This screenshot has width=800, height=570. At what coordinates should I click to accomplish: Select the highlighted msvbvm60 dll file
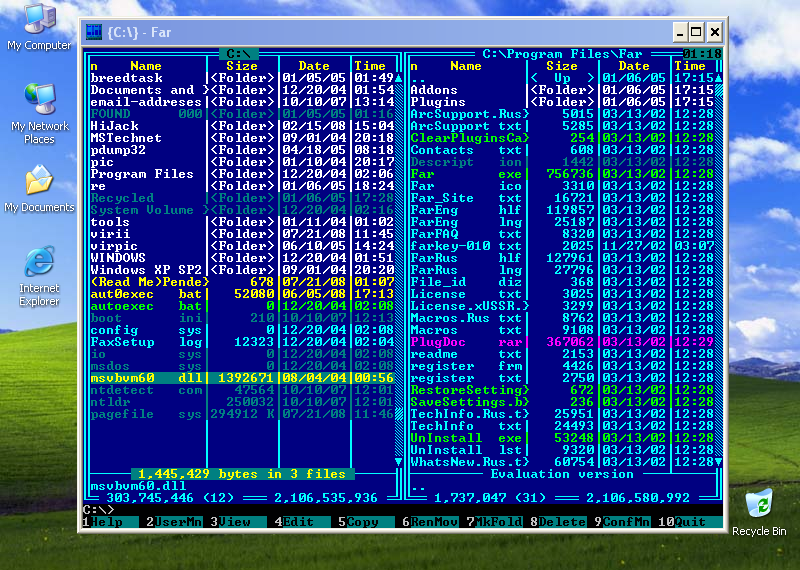coord(242,378)
